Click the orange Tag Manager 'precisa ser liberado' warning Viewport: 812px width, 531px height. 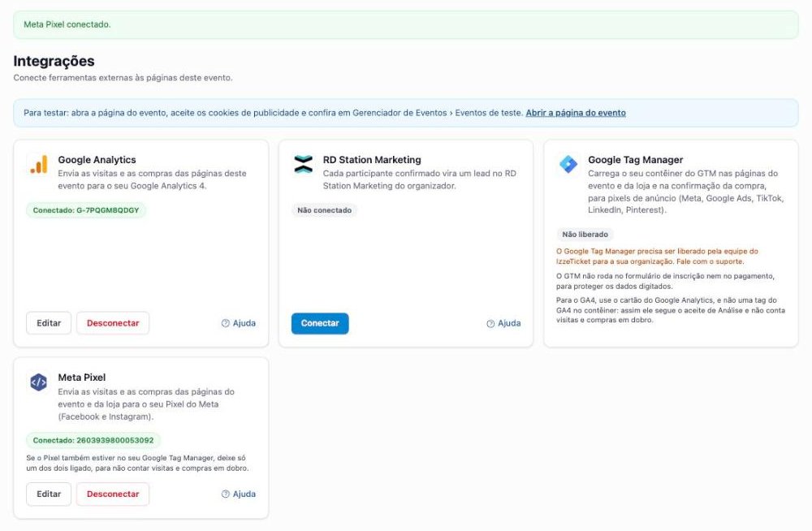(x=657, y=257)
